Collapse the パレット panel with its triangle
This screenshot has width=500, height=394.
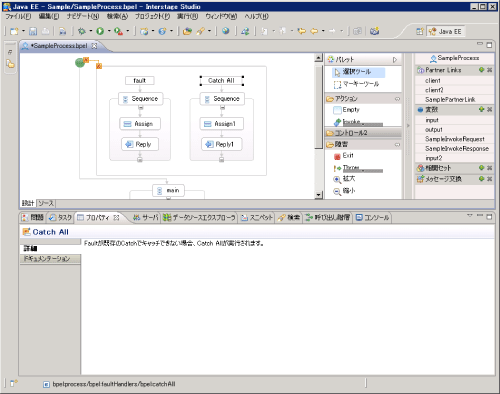tap(395, 60)
